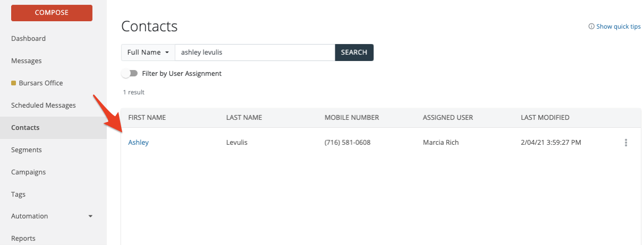Click Show quick tips link
Viewport: 644px width, 245px height.
click(618, 27)
